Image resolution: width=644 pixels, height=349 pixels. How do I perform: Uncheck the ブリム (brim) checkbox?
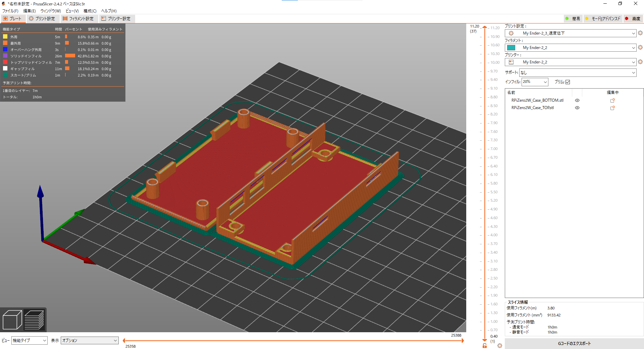click(568, 82)
